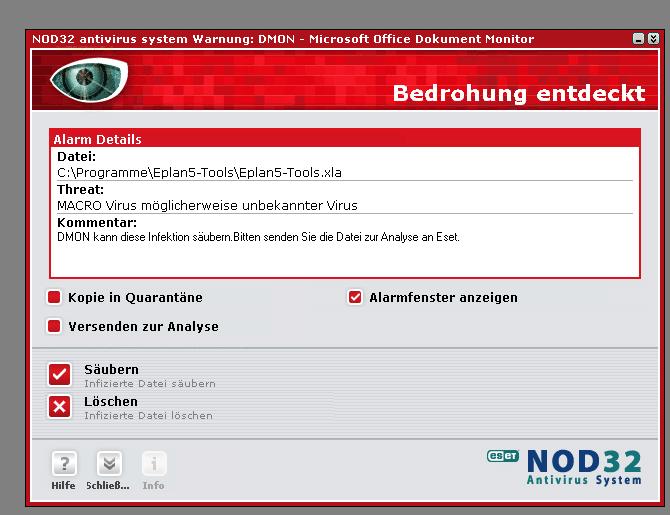Click the file path Eplan5-Tools.xla
Viewport: 670px width, 515px height.
pos(199,173)
